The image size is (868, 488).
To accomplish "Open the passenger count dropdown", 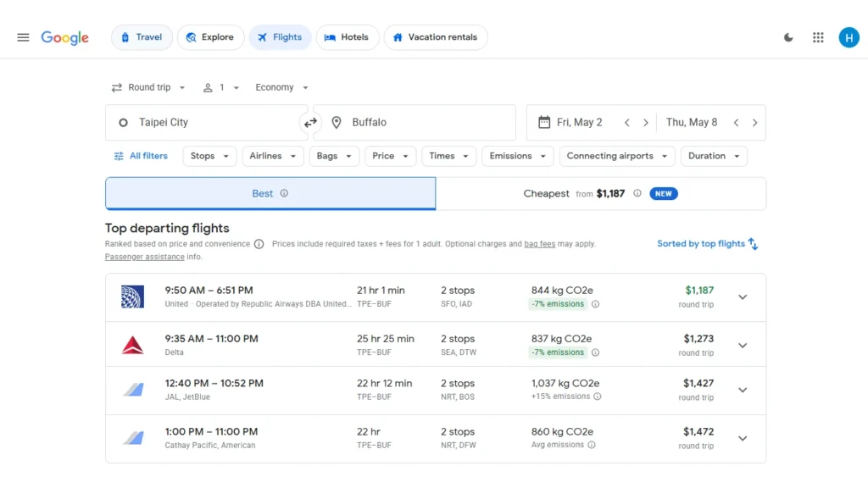I will point(221,87).
